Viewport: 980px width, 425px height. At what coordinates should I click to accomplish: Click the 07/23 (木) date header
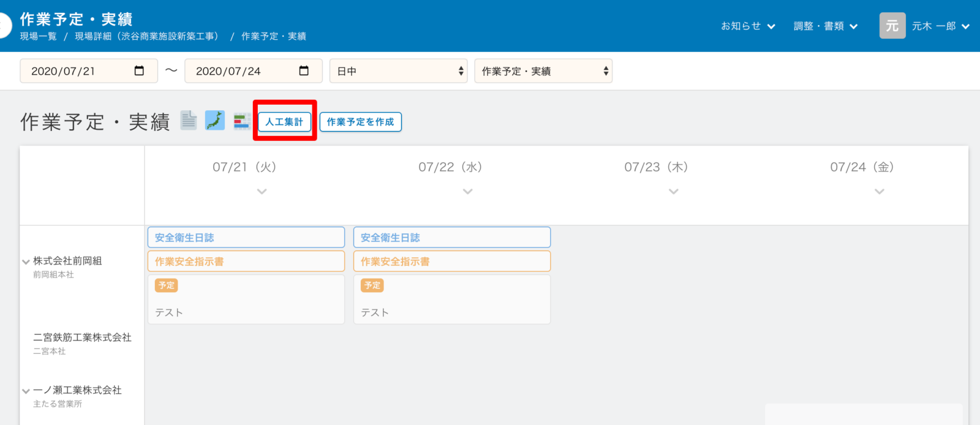point(657,167)
